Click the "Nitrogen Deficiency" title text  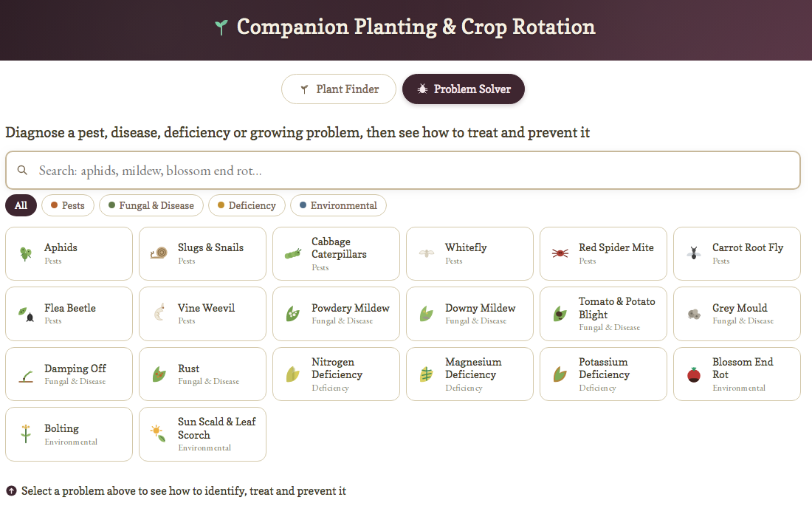click(337, 368)
